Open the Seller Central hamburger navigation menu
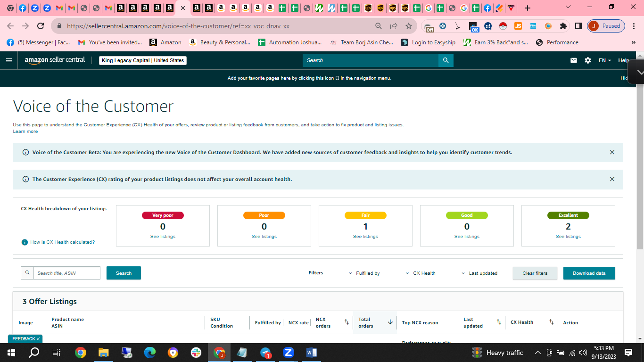Image resolution: width=644 pixels, height=362 pixels. (x=9, y=60)
